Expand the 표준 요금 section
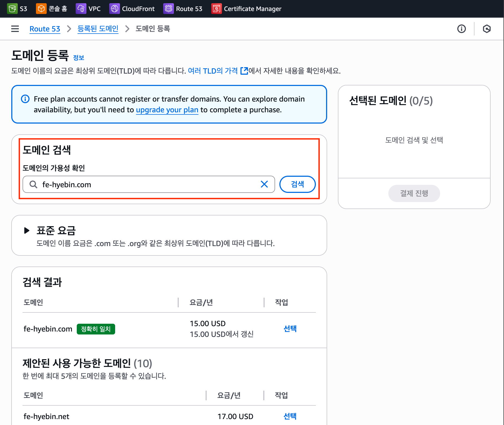Viewport: 504px width, 425px height. point(27,230)
